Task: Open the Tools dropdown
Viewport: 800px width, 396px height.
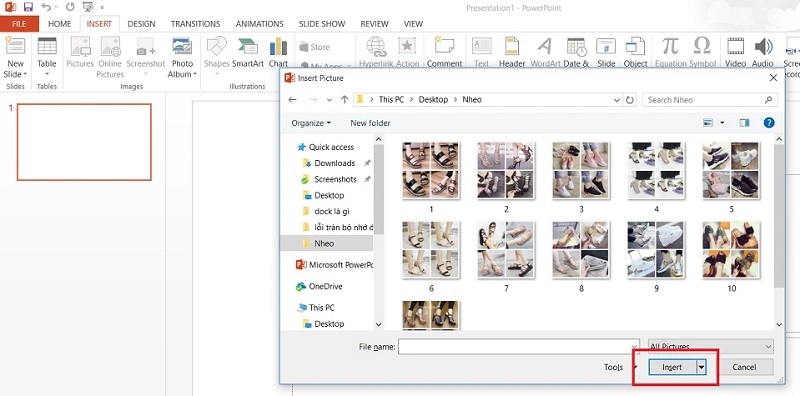Action: pos(620,367)
